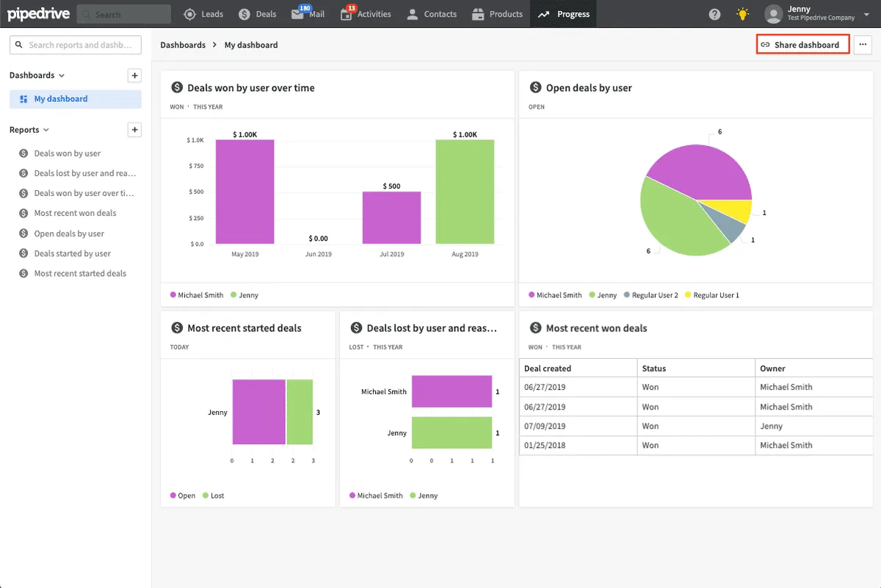Click the Search reports and dashboards field
Screen dimensions: 881x588
pos(76,45)
